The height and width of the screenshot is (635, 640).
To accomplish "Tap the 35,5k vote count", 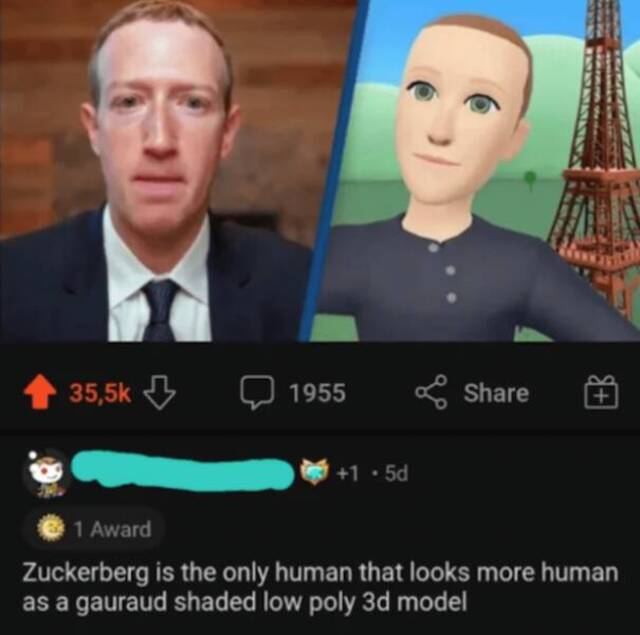I will (x=100, y=393).
